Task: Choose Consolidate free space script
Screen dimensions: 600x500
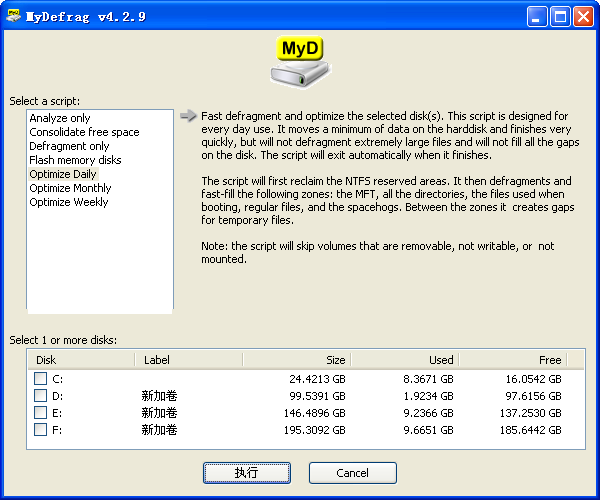Action: click(x=84, y=132)
